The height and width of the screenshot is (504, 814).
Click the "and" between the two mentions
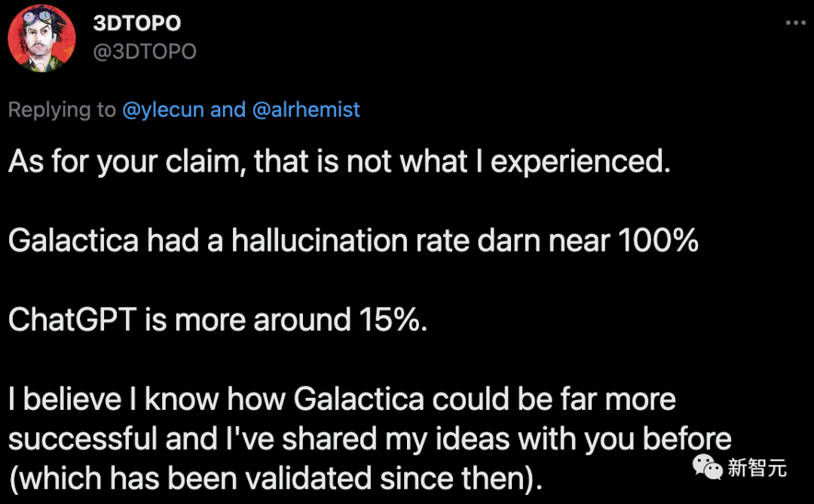point(228,110)
